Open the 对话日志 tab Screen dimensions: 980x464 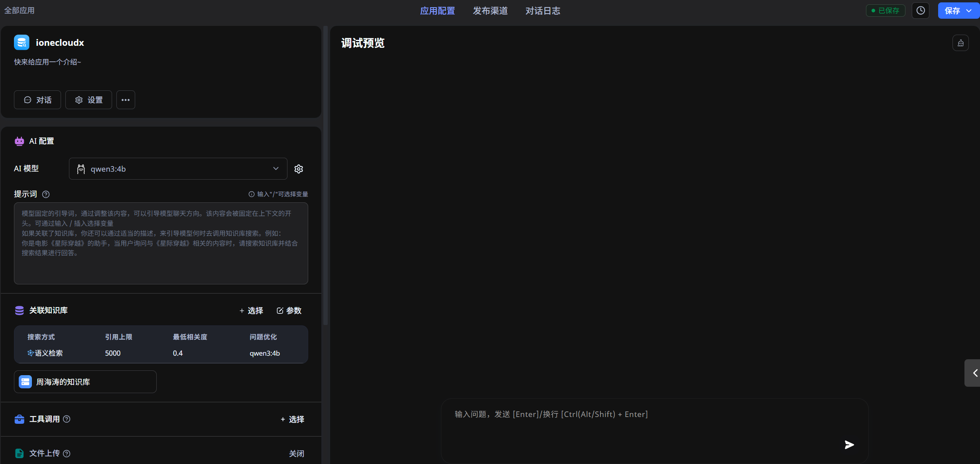[x=543, y=11]
